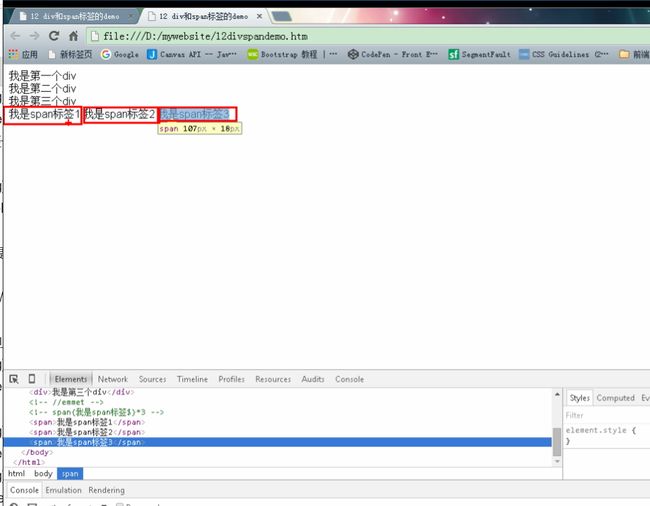Viewport: 650px width, 506px height.
Task: Toggle device mode phone icon
Action: [x=32, y=379]
